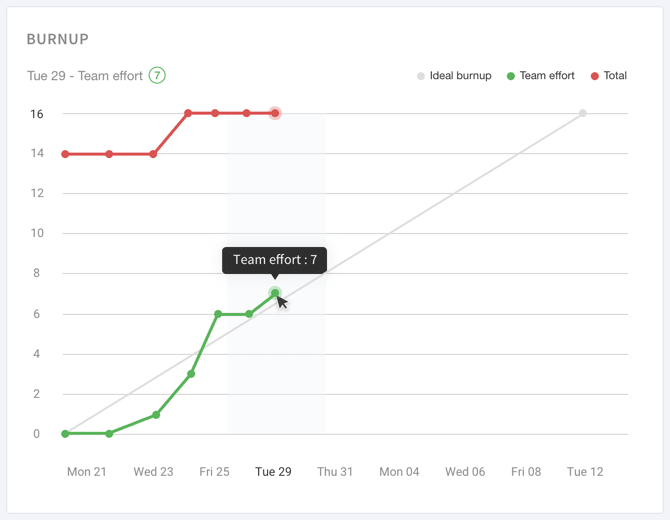The width and height of the screenshot is (670, 520).
Task: Click the green circled 7 badge
Action: pyautogui.click(x=157, y=75)
